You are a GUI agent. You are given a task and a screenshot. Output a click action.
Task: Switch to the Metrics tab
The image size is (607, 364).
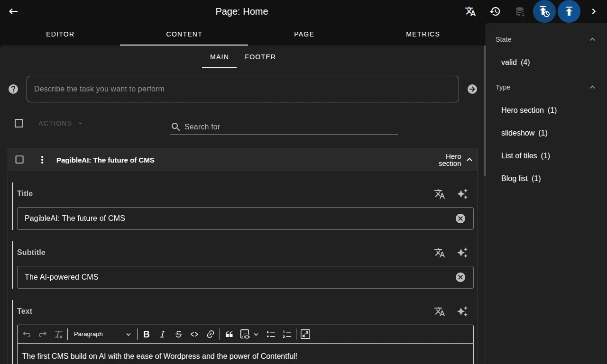423,34
